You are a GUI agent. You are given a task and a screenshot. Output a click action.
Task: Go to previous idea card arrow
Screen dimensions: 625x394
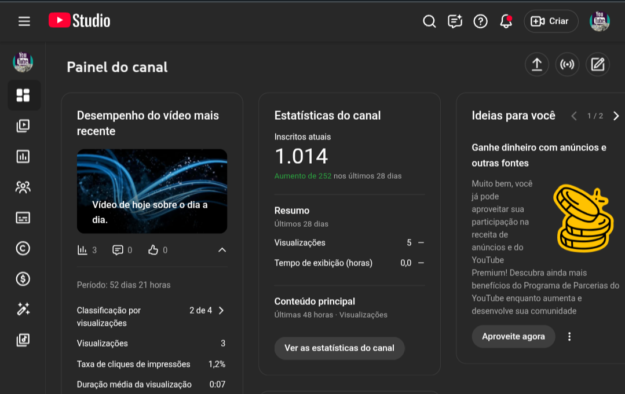[574, 116]
